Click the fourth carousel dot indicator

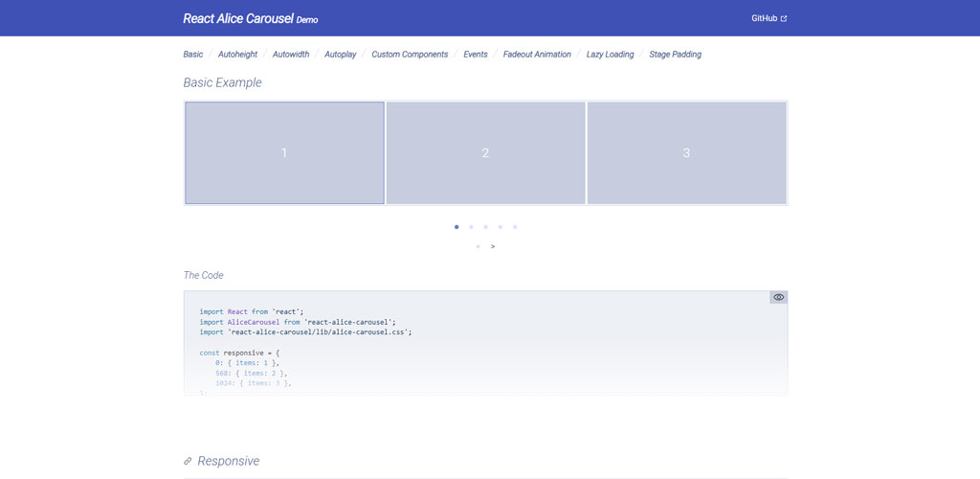pos(500,227)
